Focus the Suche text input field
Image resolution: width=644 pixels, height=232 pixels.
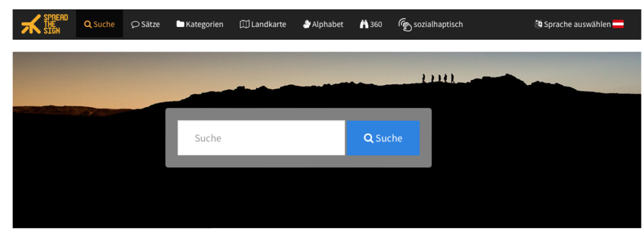pyautogui.click(x=261, y=138)
